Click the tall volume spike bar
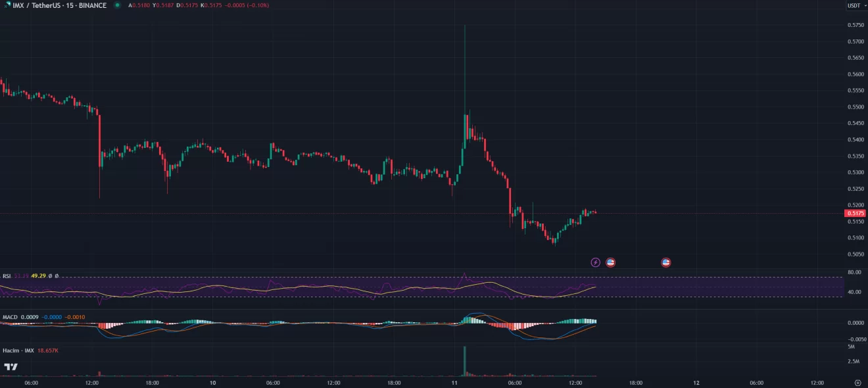The width and height of the screenshot is (868, 388). tap(464, 361)
